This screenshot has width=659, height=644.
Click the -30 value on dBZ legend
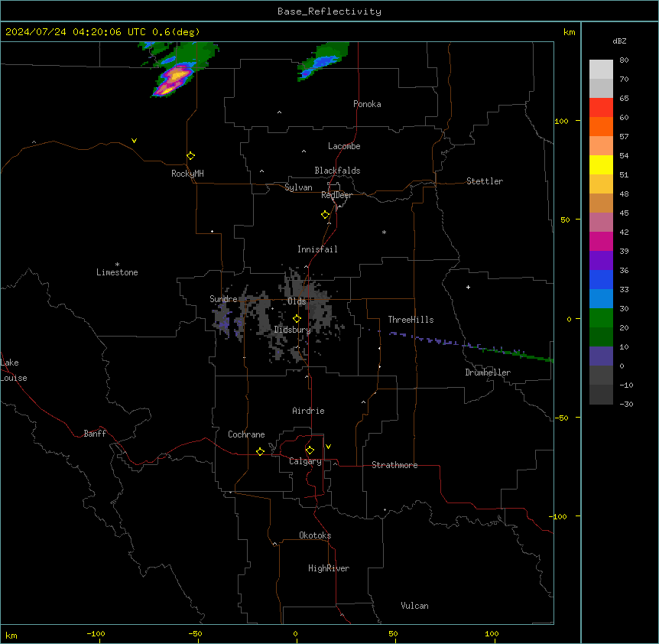tap(626, 404)
